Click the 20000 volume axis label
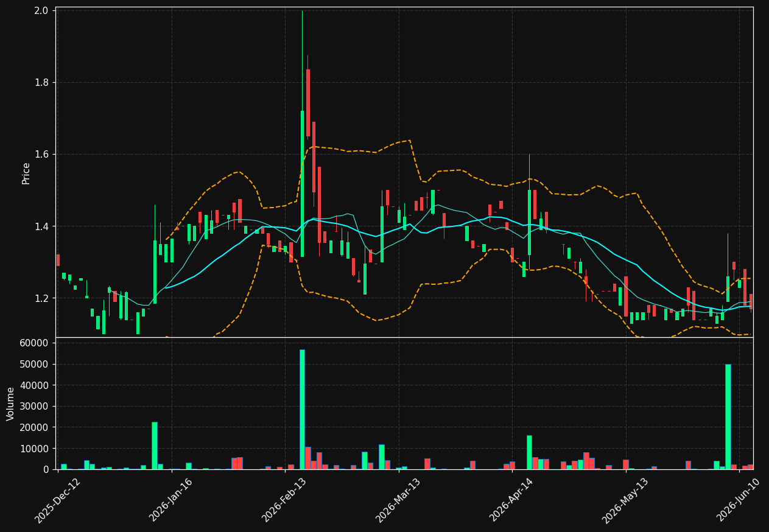 [35, 427]
